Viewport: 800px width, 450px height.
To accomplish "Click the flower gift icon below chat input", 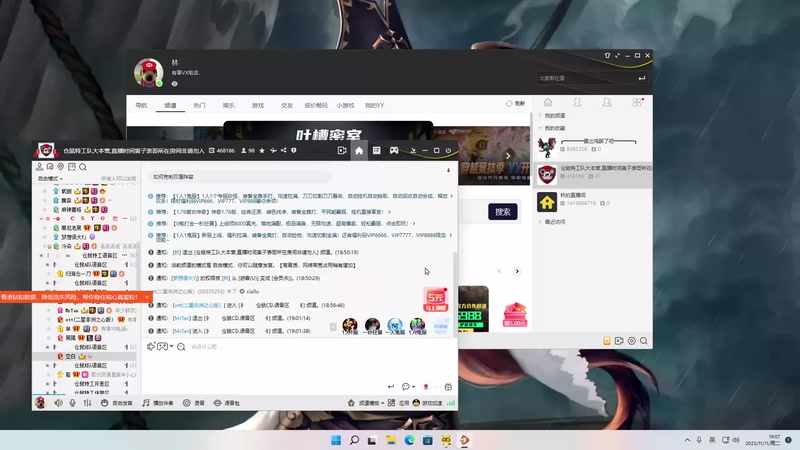I will [x=426, y=387].
